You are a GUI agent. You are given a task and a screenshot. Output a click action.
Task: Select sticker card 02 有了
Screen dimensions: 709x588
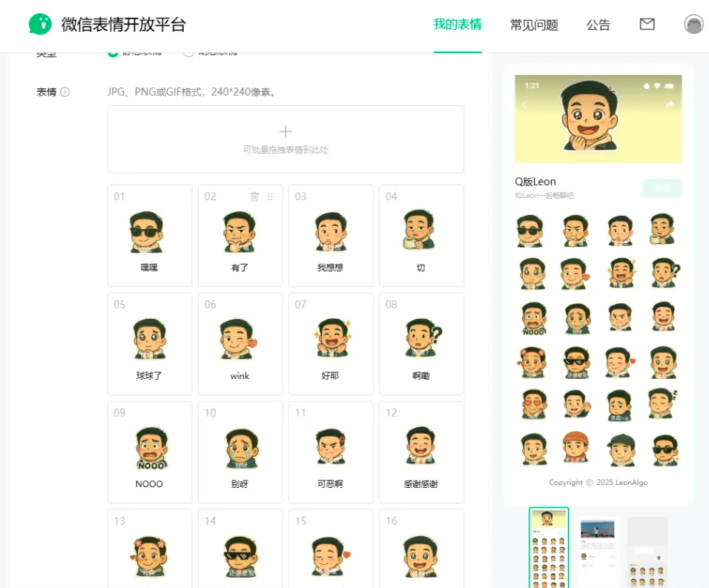(240, 236)
